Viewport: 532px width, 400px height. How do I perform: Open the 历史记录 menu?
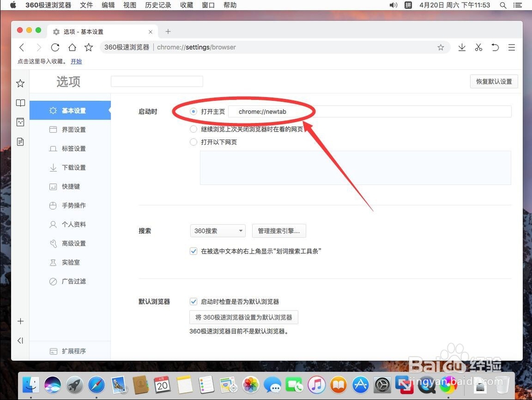coord(158,5)
